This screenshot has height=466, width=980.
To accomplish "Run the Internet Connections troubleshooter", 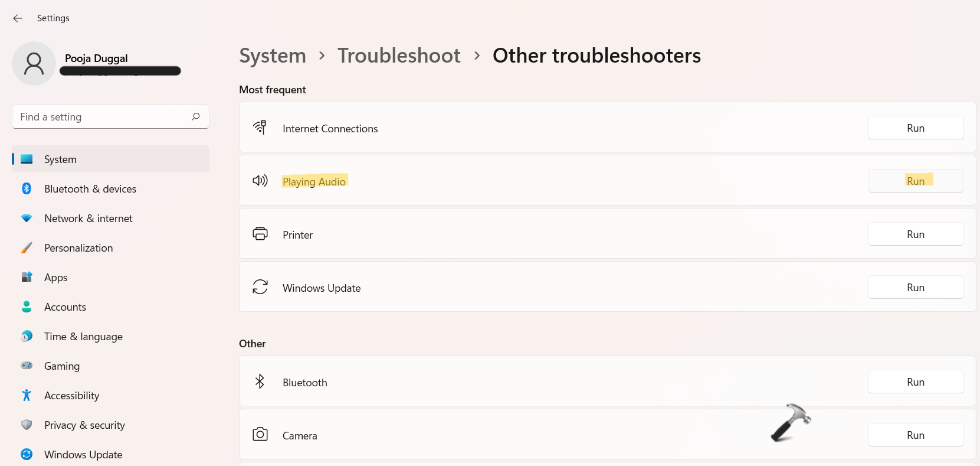I will (x=915, y=128).
